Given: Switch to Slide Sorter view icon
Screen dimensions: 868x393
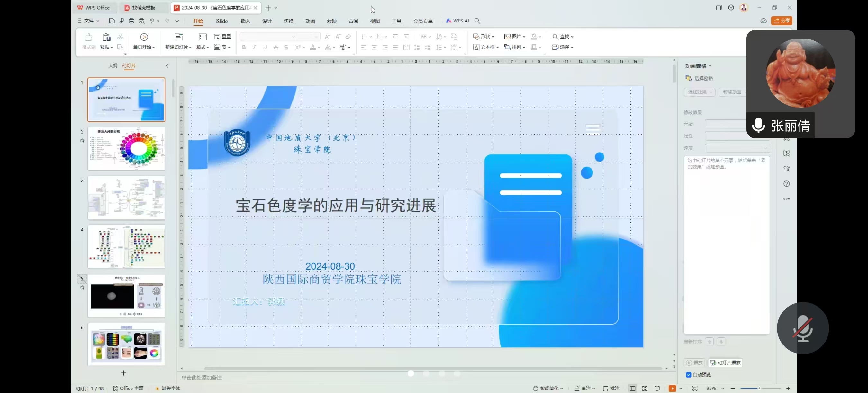Looking at the screenshot, I should (645, 388).
